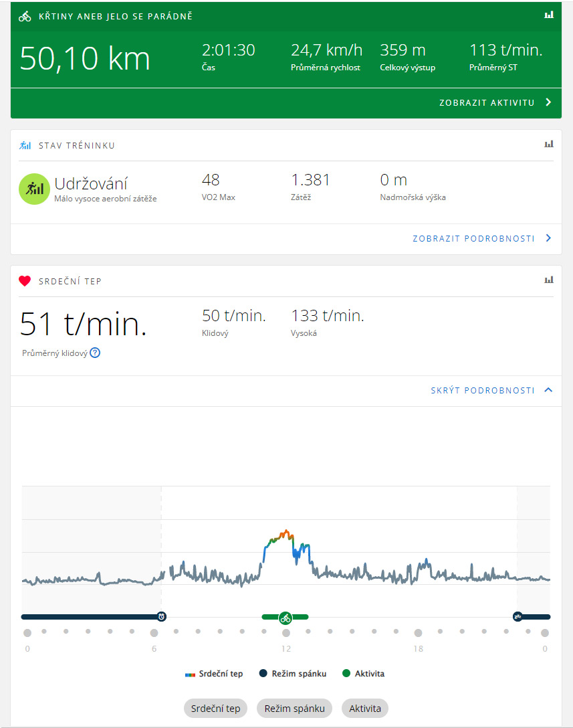
Task: Click the alarm clock marker on the sleep bar
Action: click(x=161, y=616)
